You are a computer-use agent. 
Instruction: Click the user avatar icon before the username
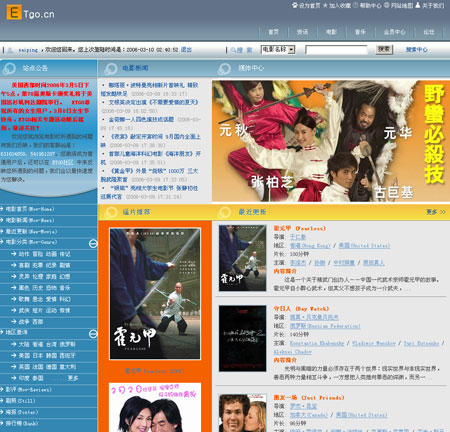10,50
